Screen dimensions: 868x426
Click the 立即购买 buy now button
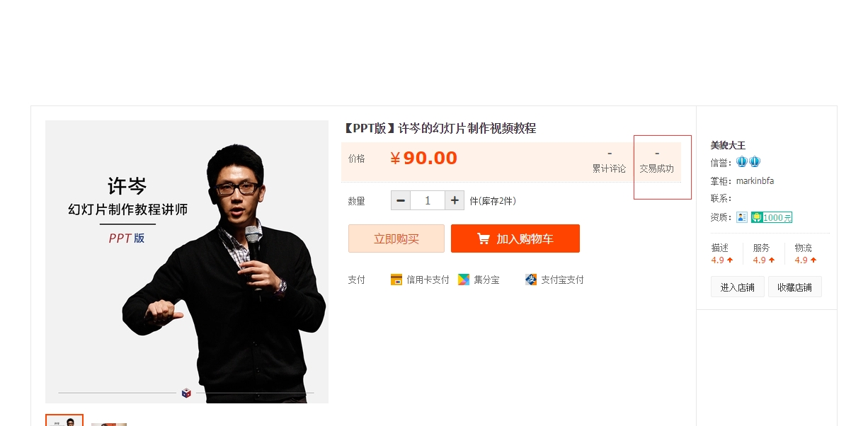tap(396, 238)
